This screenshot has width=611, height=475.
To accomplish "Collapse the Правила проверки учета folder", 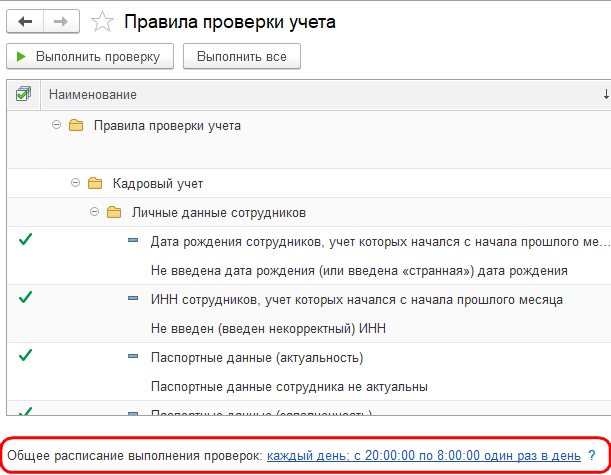I will coord(57,125).
